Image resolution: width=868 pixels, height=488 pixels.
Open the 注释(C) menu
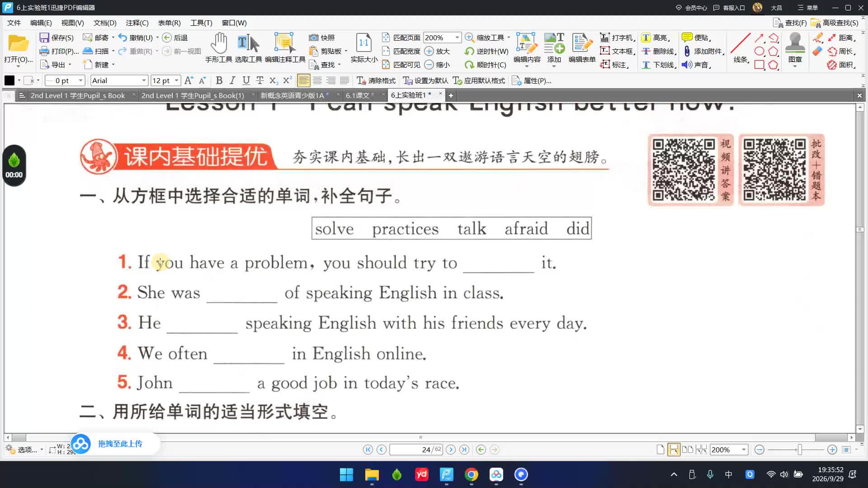pyautogui.click(x=137, y=23)
